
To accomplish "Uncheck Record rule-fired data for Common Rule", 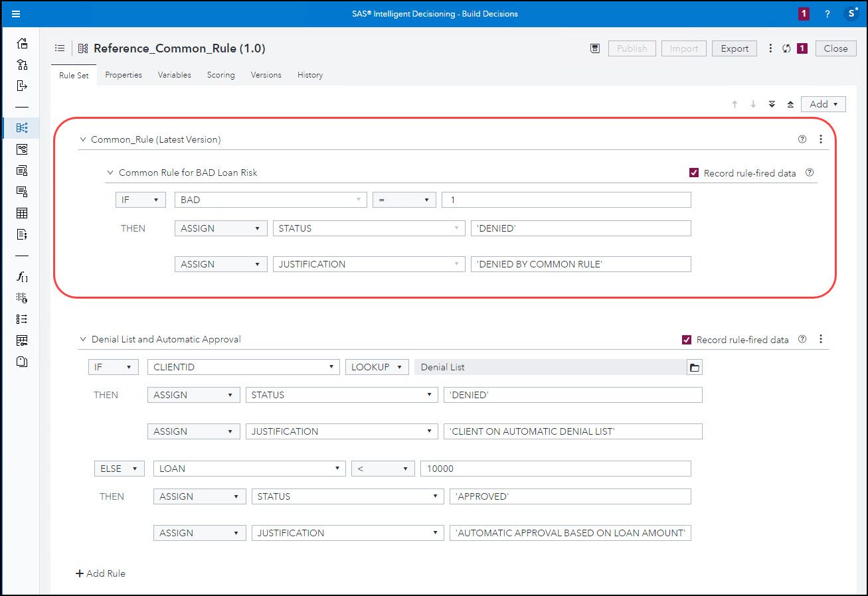I will [693, 173].
